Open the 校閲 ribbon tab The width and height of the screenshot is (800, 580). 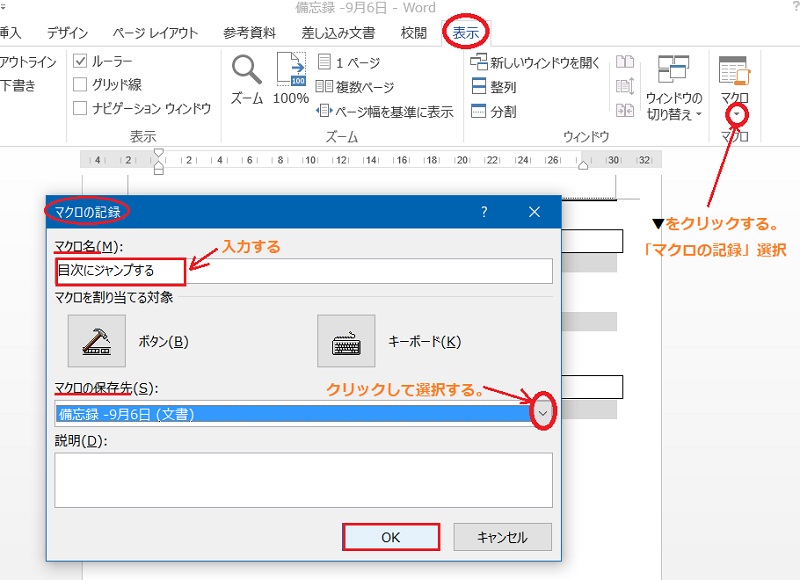pos(413,33)
